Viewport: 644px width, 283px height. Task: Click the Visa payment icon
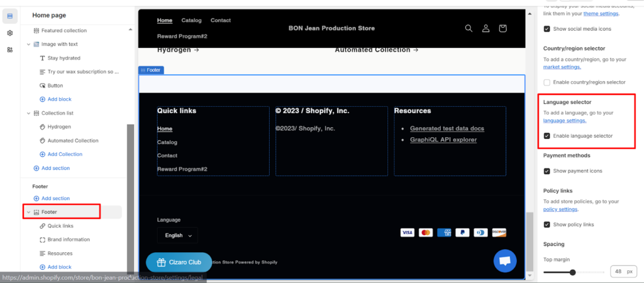[x=408, y=233]
